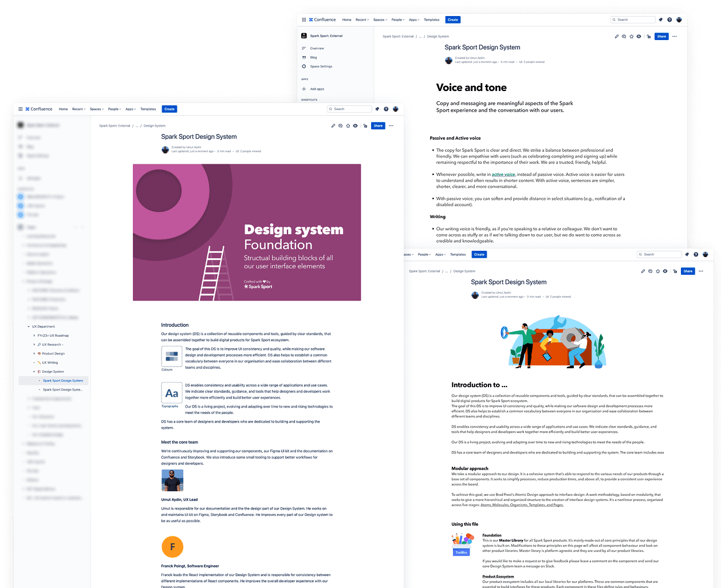Toggle watch eye in Foundation window

tap(356, 126)
